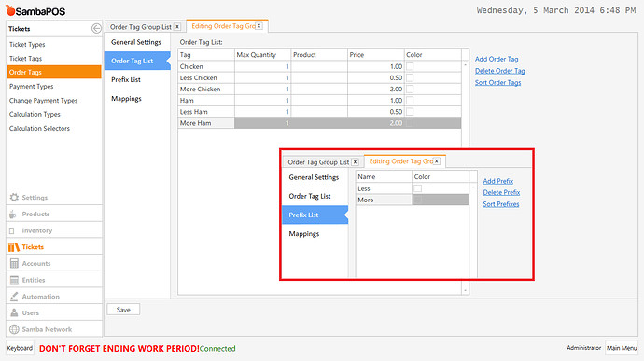Click the Accounts calculator icon

(14, 263)
